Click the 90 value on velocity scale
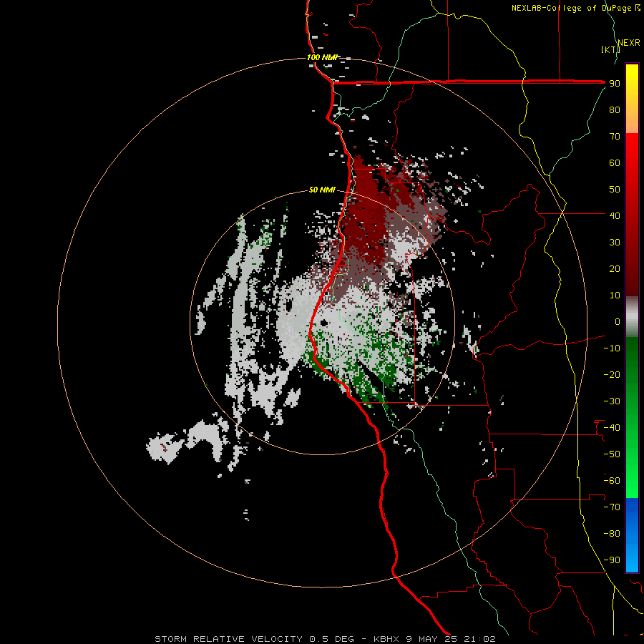 pos(615,84)
